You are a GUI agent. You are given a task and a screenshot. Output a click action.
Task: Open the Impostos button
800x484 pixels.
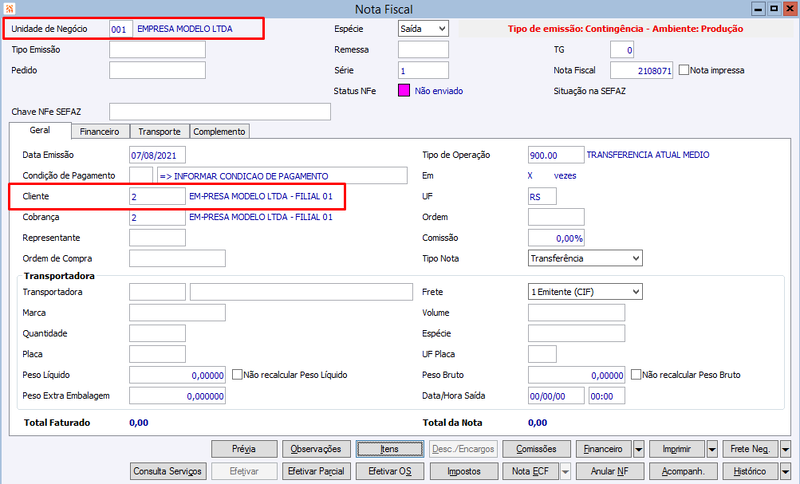point(464,471)
